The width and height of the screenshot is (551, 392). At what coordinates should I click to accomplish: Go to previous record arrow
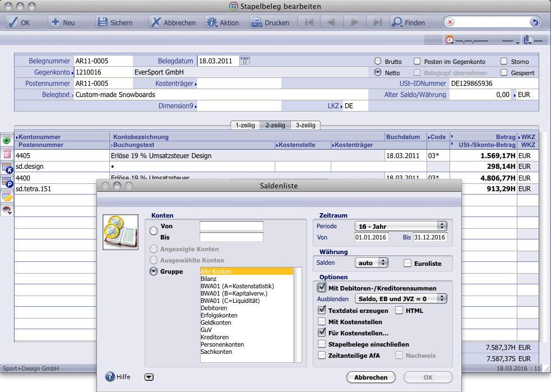pyautogui.click(x=331, y=22)
